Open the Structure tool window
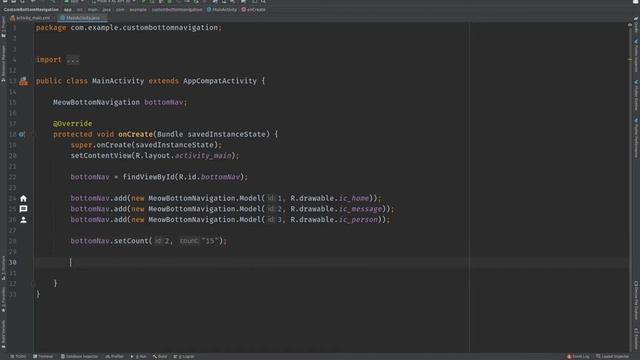The height and width of the screenshot is (360, 640). pos(3,268)
